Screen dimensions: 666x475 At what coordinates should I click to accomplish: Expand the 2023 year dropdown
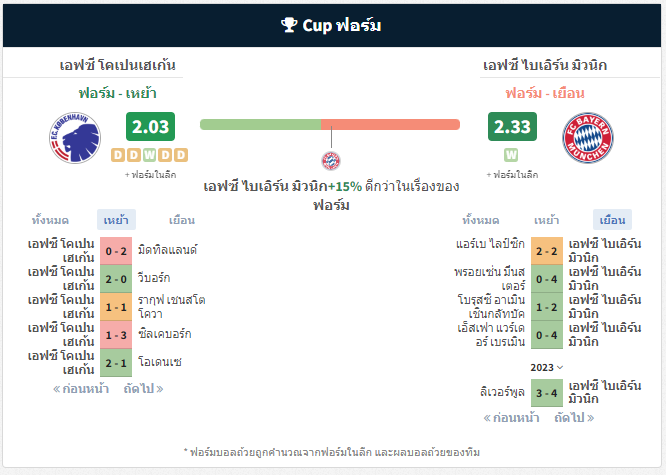(547, 368)
